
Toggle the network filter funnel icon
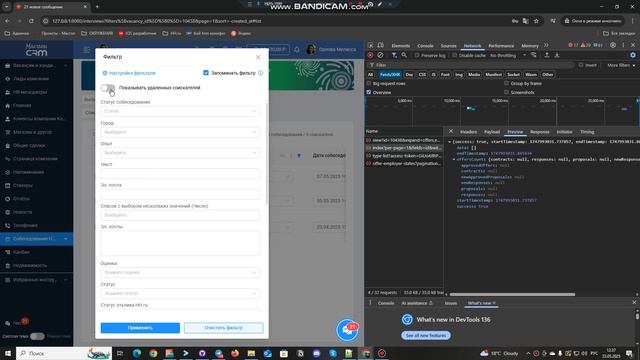[394, 55]
